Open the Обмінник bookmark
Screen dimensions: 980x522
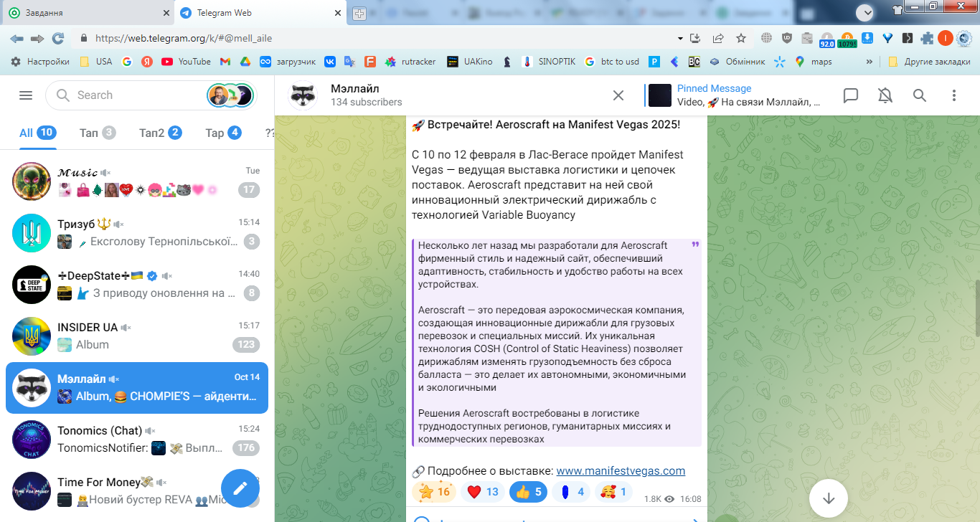point(737,62)
